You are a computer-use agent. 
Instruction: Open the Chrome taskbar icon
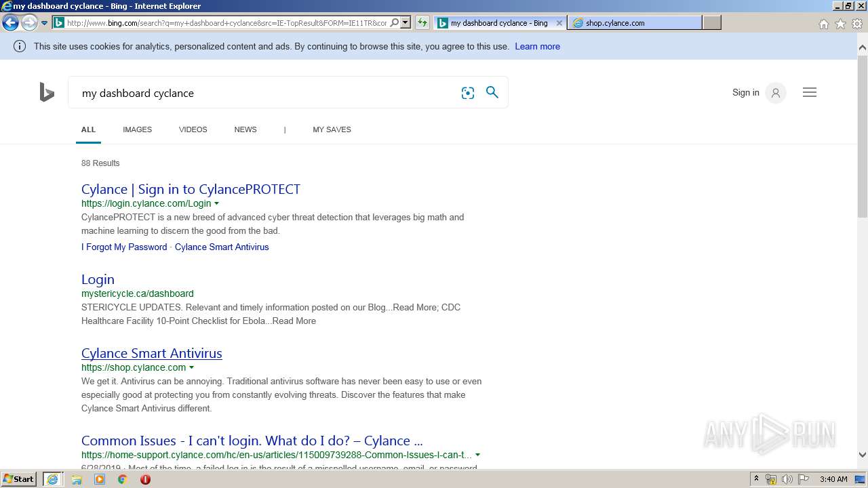(x=122, y=479)
